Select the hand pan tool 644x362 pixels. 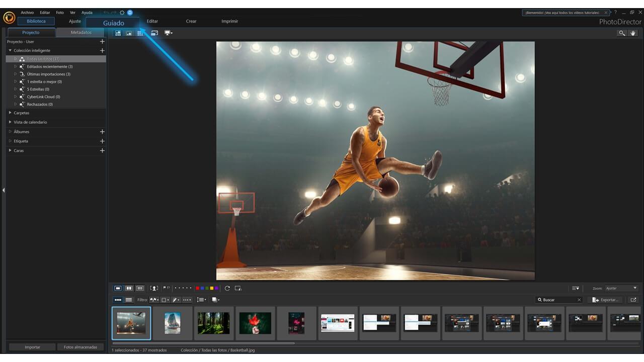point(633,33)
